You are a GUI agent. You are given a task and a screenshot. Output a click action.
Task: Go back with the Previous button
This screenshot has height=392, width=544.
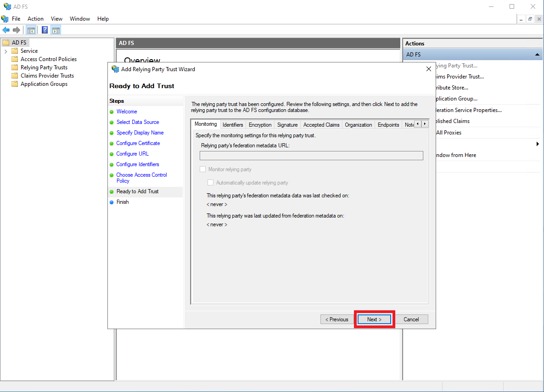337,319
